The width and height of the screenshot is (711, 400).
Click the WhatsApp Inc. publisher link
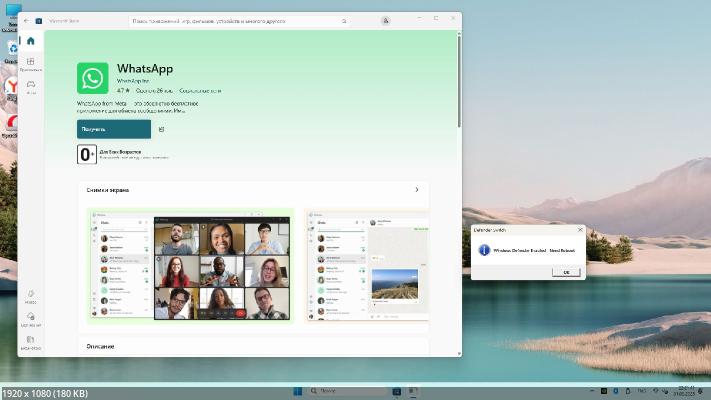tap(132, 80)
